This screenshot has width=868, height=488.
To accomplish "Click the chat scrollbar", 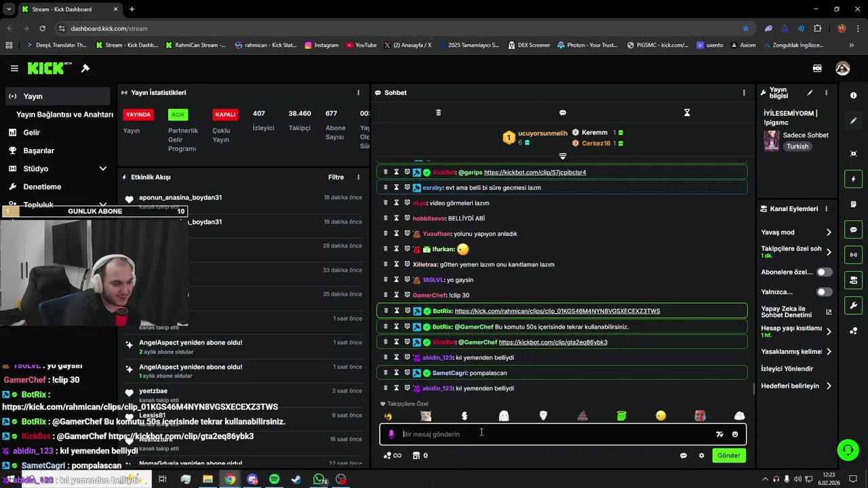I will pos(753,389).
